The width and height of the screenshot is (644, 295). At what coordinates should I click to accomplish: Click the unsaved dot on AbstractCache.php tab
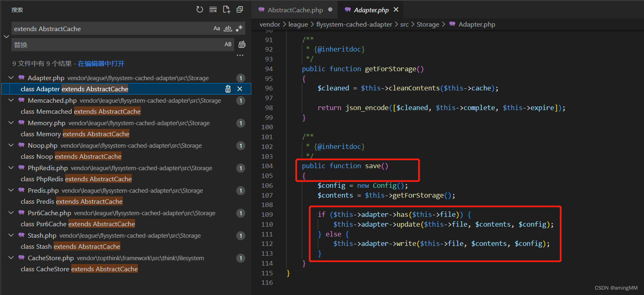point(330,9)
